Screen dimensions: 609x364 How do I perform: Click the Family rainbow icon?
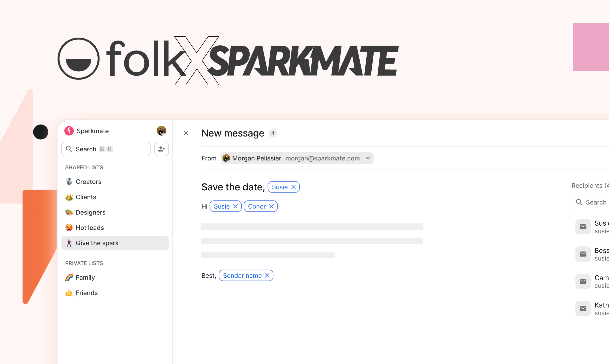click(x=69, y=277)
